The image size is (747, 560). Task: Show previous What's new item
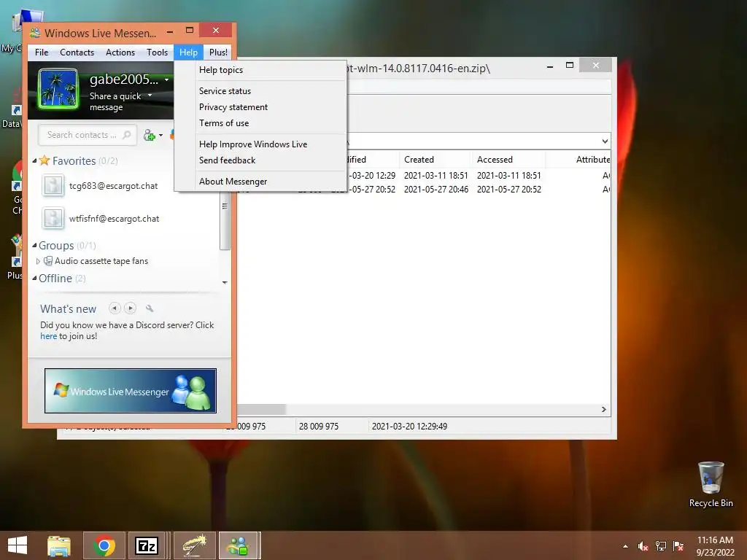click(x=115, y=308)
